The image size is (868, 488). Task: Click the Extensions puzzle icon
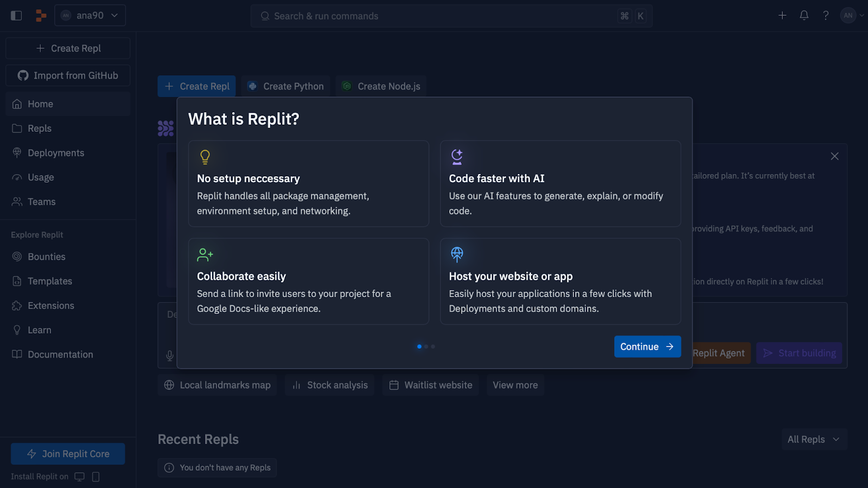(17, 305)
